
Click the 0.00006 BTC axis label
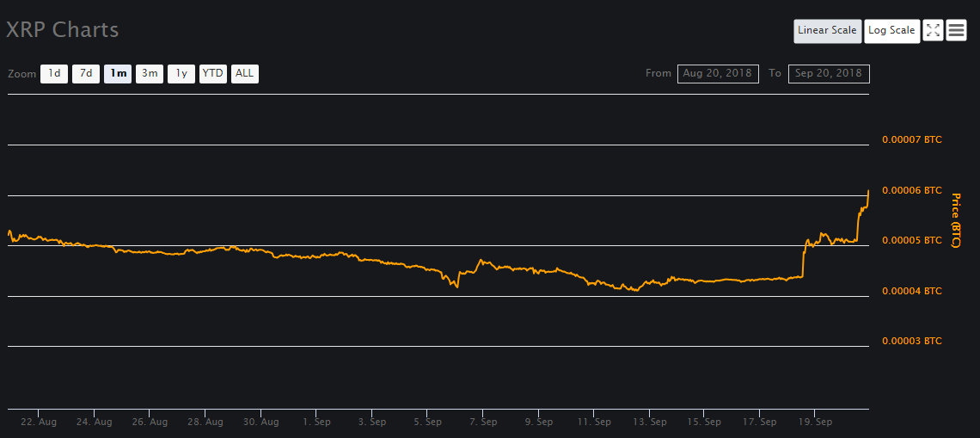pyautogui.click(x=912, y=190)
